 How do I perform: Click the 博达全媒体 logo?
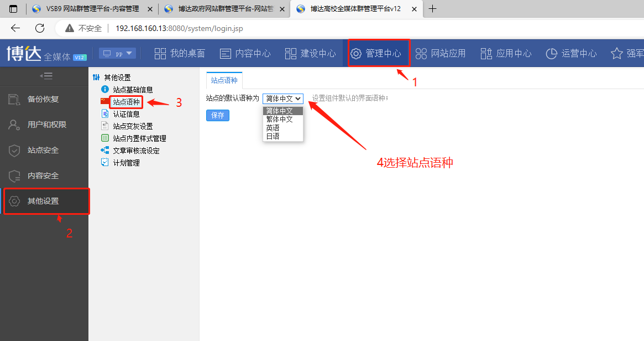(x=46, y=54)
